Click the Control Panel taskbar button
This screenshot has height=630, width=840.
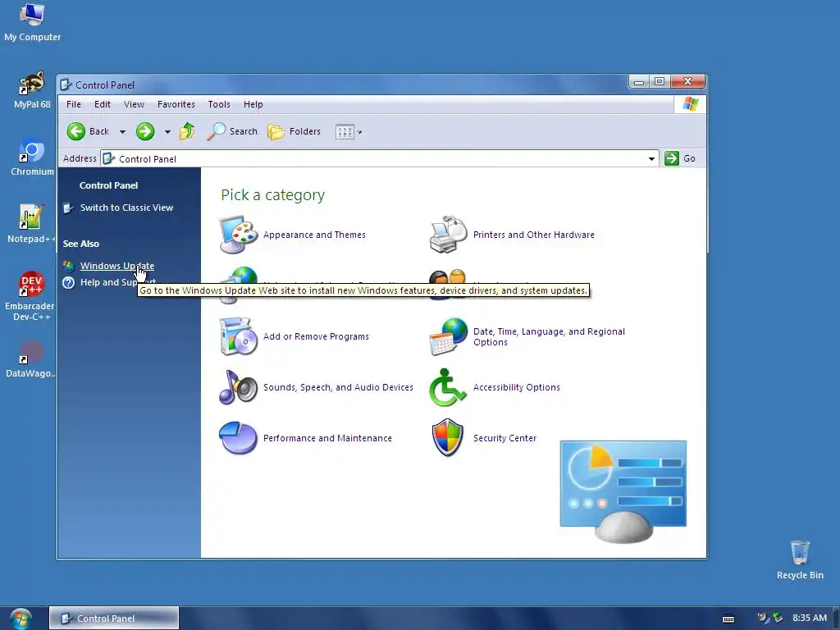coord(114,619)
